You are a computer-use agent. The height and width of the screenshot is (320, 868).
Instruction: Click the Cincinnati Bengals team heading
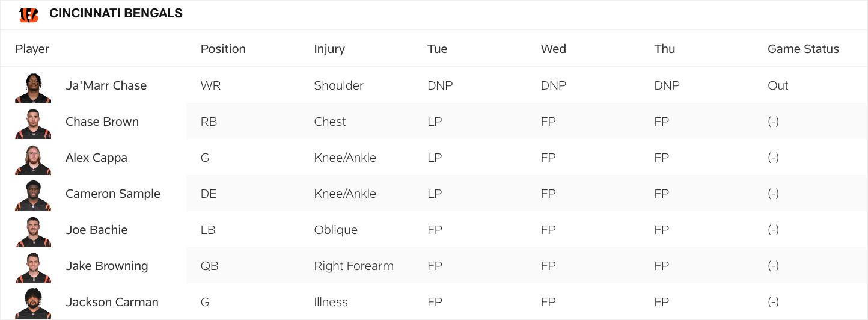click(116, 13)
